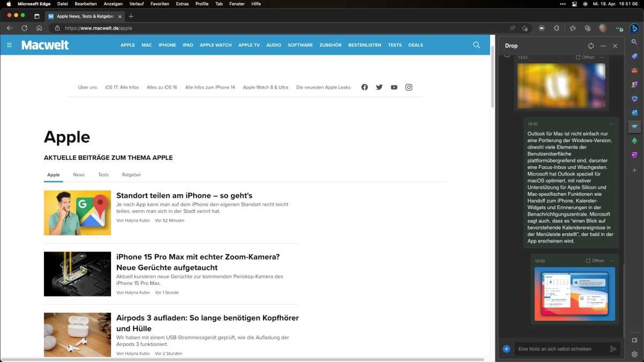Select the Ratgeber tab
644x362 pixels.
click(131, 175)
